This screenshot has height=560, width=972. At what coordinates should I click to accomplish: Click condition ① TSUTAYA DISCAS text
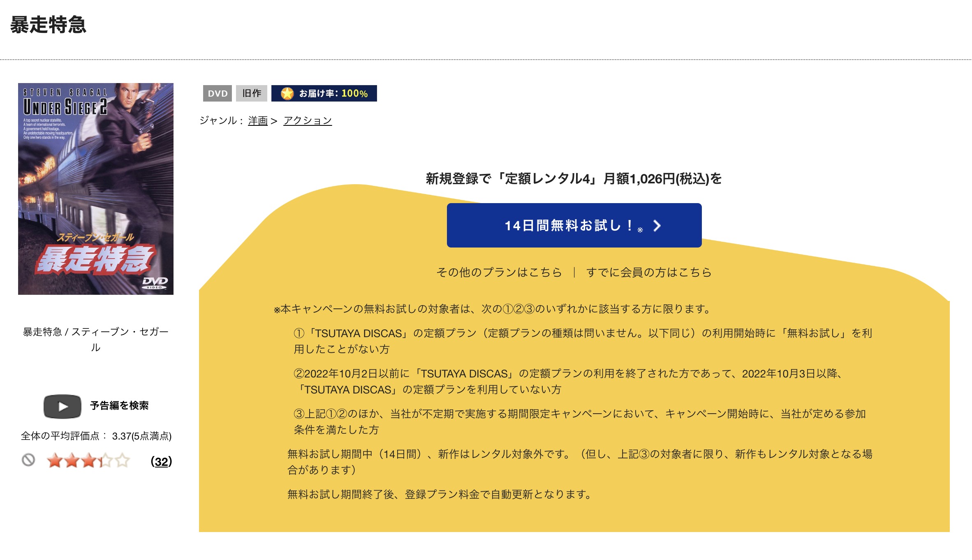(x=583, y=341)
